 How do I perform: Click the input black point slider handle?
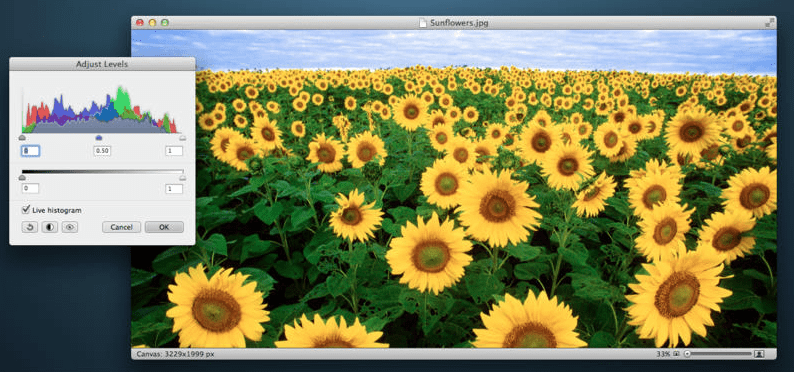(22, 137)
